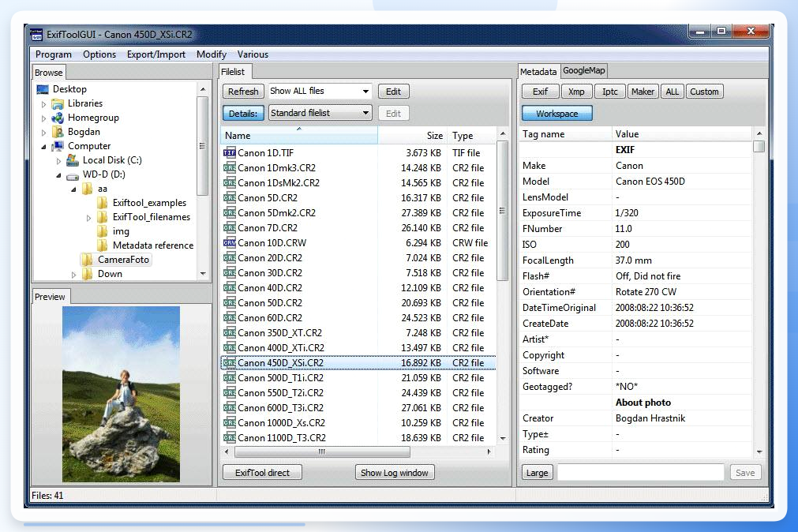The image size is (798, 532).
Task: Click the CR2 icon of Canon 600D_T3i.CR2
Action: [x=230, y=408]
